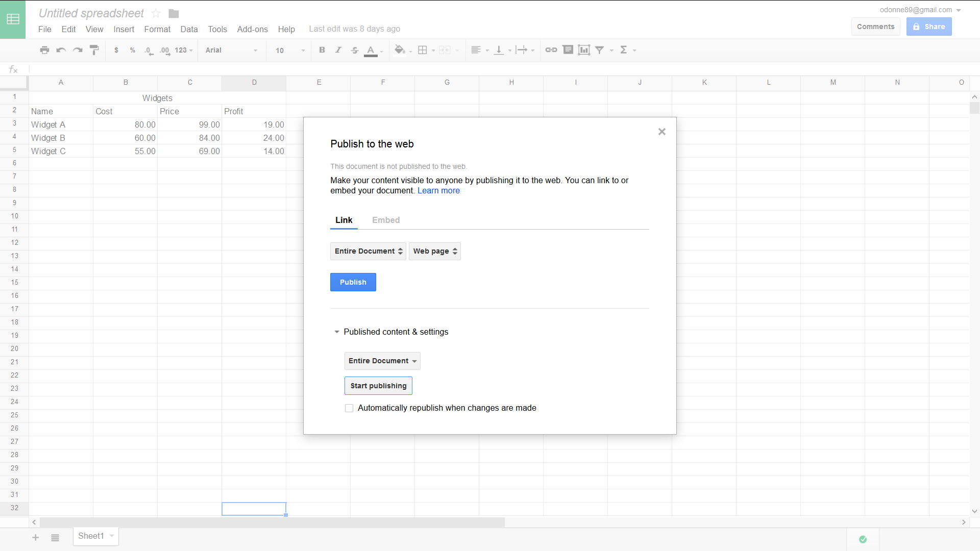Follow the Learn more link
980x551 pixels.
pyautogui.click(x=439, y=191)
